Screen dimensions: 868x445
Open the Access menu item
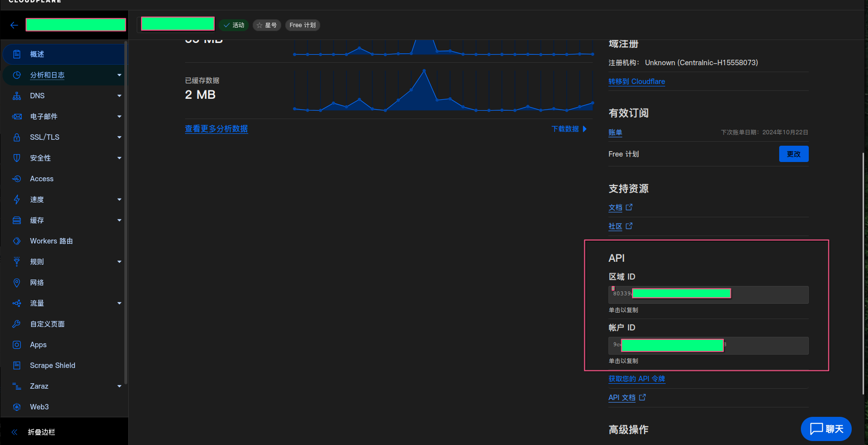tap(64, 179)
